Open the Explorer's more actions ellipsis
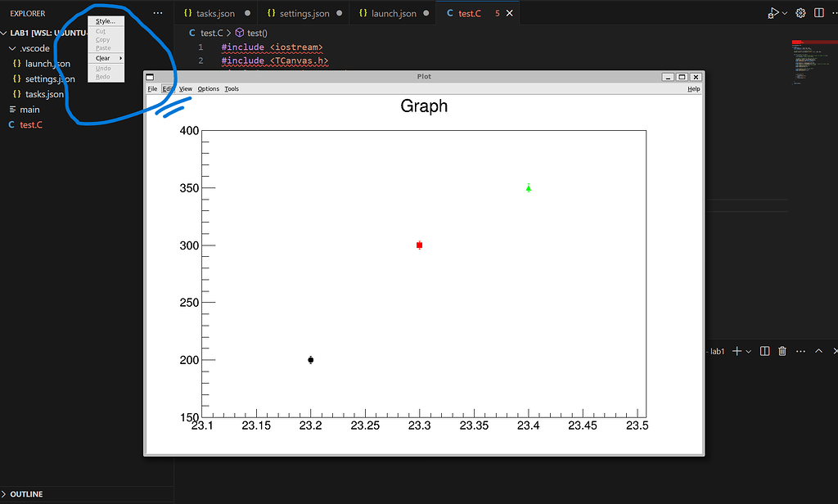 click(x=157, y=12)
